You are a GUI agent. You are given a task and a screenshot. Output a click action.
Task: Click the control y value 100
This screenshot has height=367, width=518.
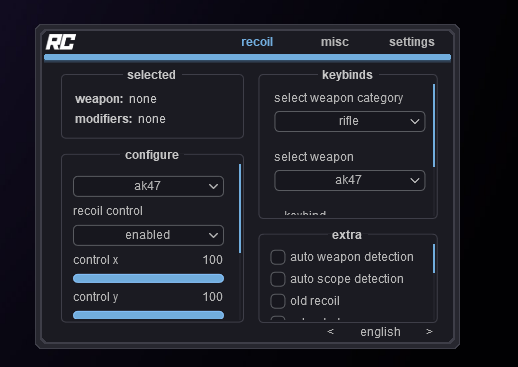(213, 297)
